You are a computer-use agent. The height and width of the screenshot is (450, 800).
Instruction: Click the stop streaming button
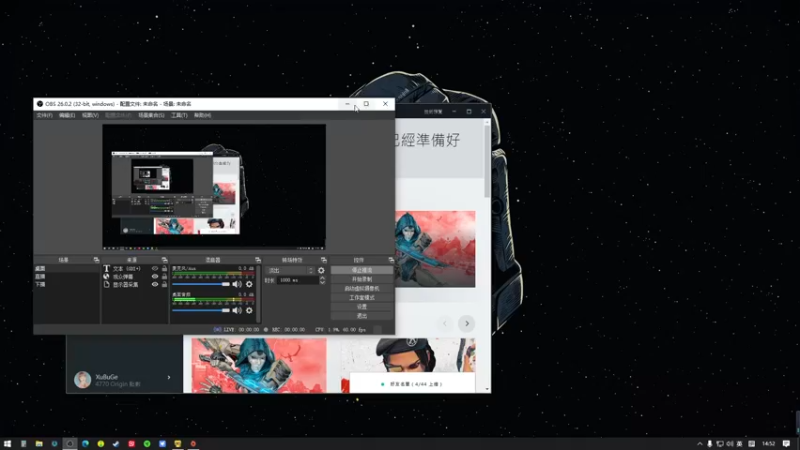362,270
